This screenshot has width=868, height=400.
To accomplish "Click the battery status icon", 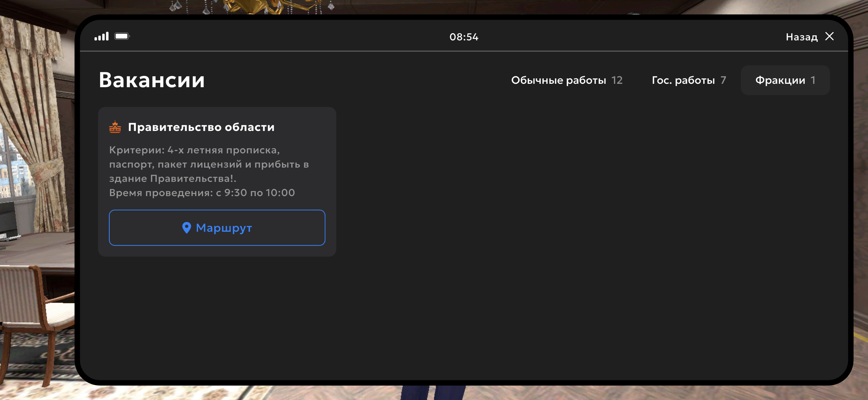I will click(x=122, y=36).
